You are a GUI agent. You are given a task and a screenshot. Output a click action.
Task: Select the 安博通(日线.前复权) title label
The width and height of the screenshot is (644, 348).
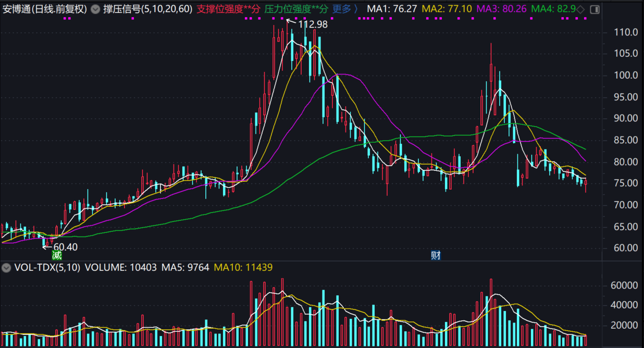click(44, 9)
